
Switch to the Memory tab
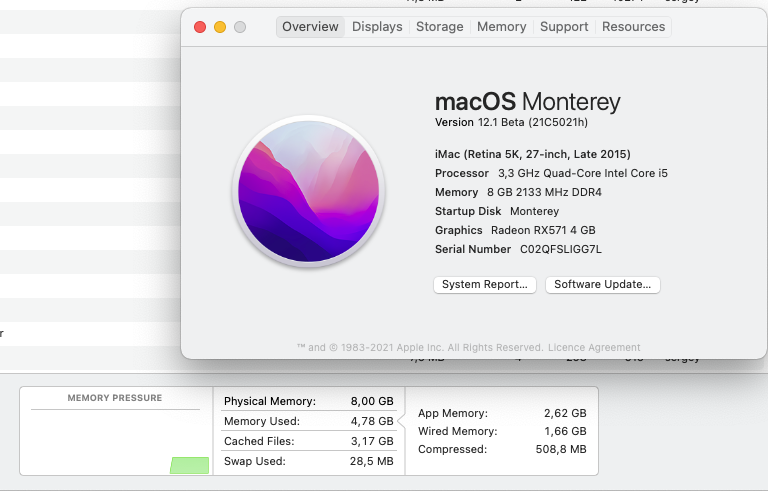[x=502, y=26]
